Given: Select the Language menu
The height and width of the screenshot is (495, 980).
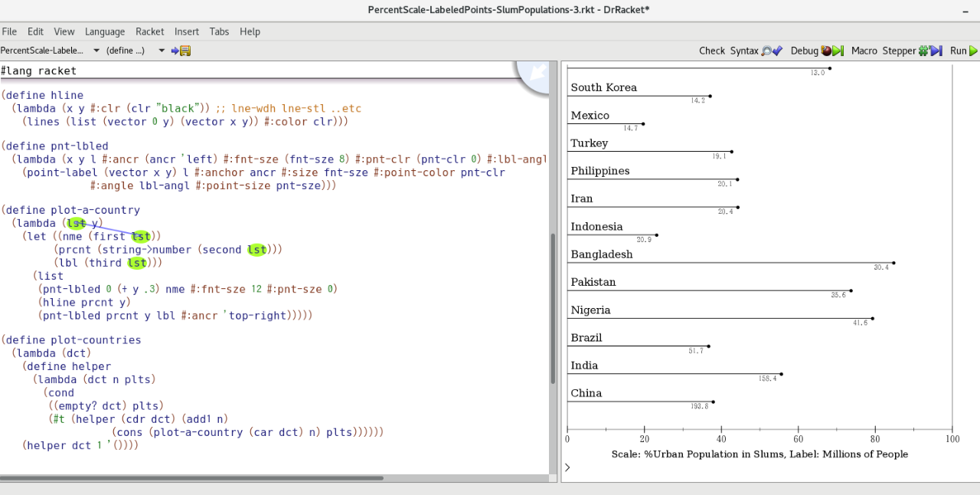Looking at the screenshot, I should pyautogui.click(x=105, y=31).
